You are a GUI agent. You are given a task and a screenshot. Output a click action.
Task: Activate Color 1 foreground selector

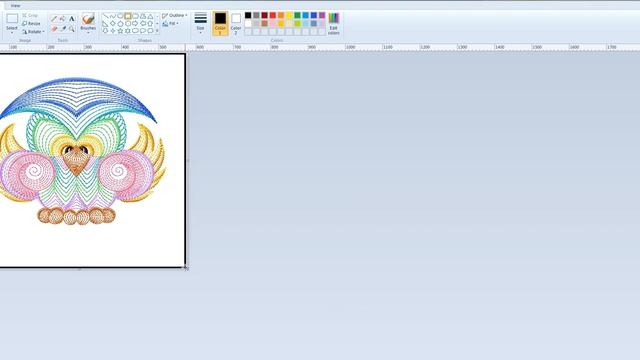coord(220,24)
